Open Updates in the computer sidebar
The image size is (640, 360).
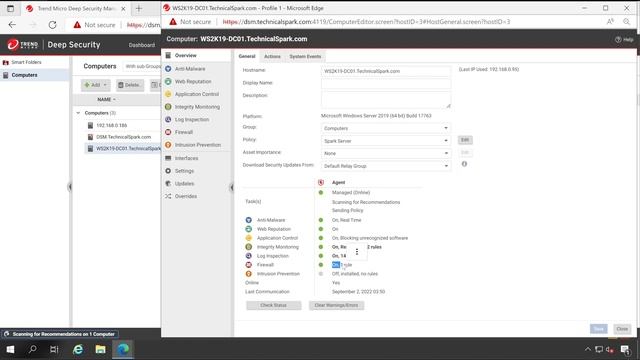click(x=184, y=184)
